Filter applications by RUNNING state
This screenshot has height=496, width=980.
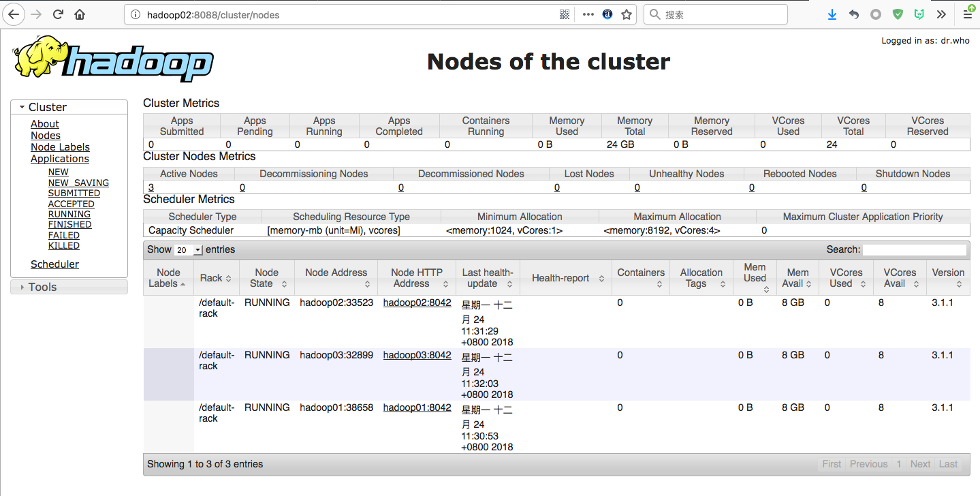(69, 214)
